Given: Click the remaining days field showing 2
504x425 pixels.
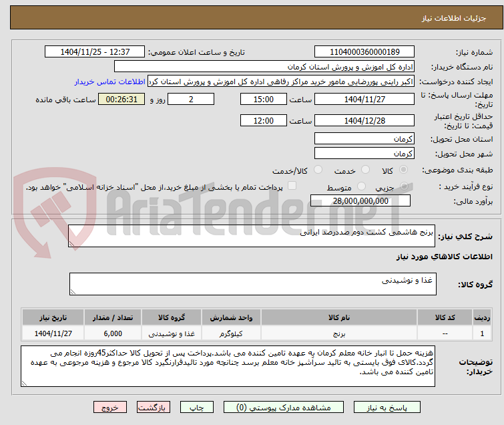Looking at the screenshot, I should pyautogui.click(x=191, y=99).
